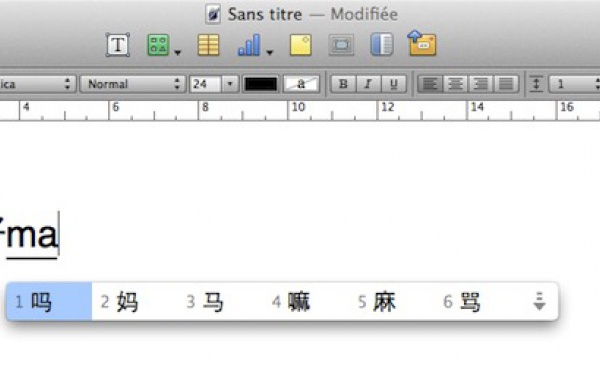Center align the text
Viewport: 600px width, 372px height.
click(x=455, y=84)
